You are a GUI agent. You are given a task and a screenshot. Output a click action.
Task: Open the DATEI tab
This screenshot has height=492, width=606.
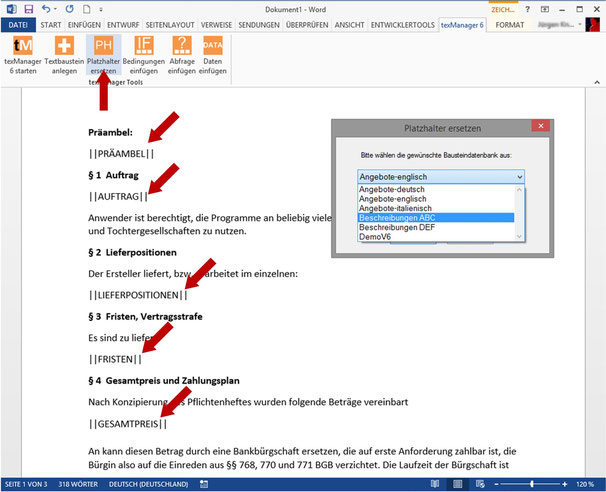(18, 25)
